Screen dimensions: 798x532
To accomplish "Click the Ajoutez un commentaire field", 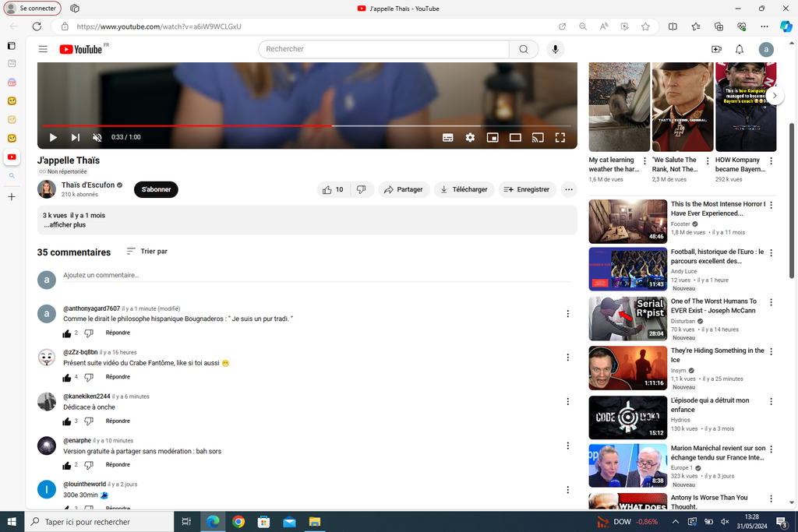I will tap(312, 276).
